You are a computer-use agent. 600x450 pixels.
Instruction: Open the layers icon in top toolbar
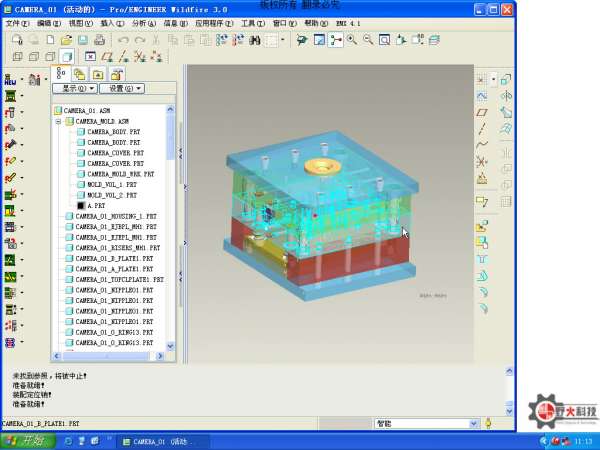[434, 40]
